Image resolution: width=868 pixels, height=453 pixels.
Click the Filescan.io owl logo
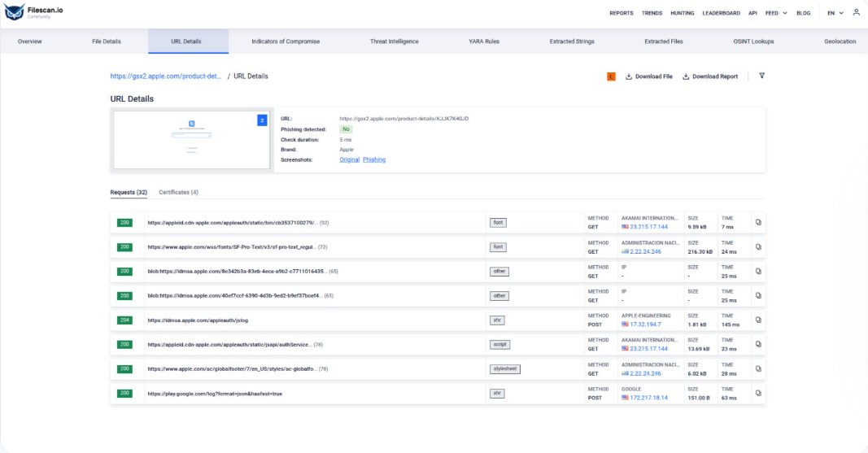(x=14, y=11)
